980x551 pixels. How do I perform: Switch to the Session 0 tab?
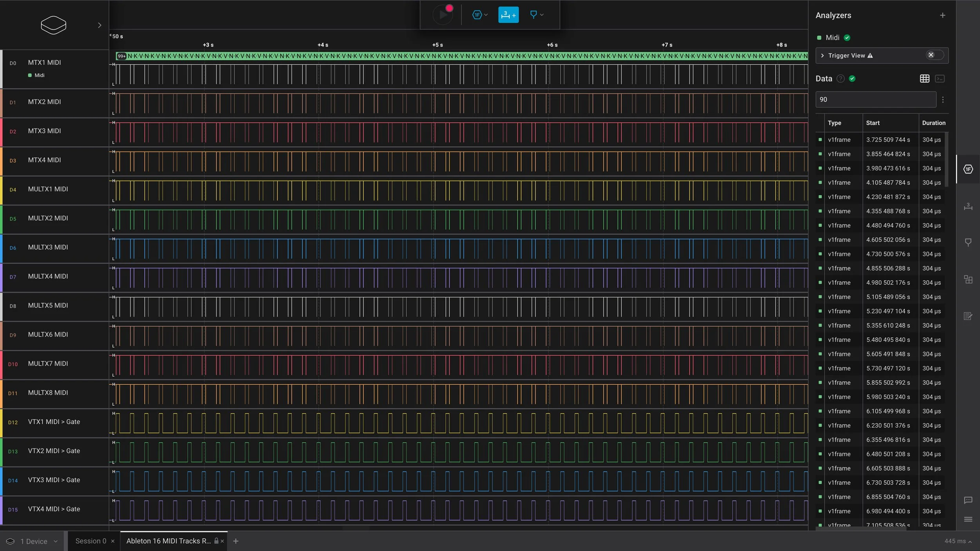[x=91, y=541]
